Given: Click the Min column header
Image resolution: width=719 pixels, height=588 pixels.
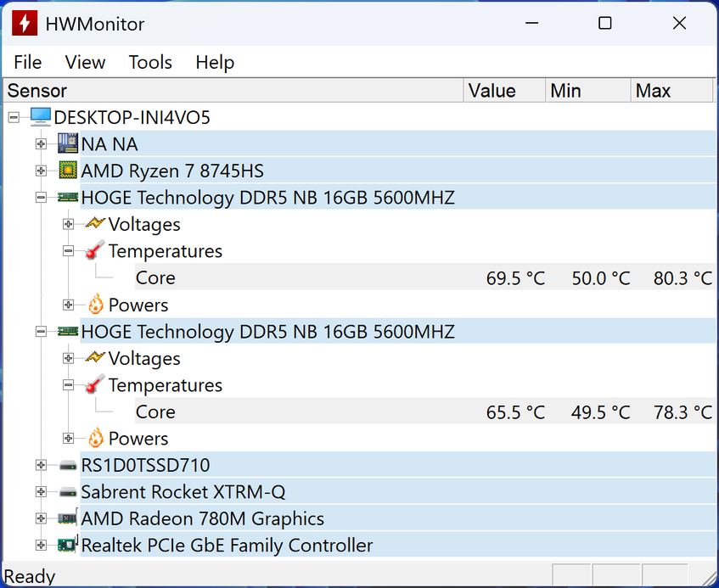Looking at the screenshot, I should click(x=588, y=90).
